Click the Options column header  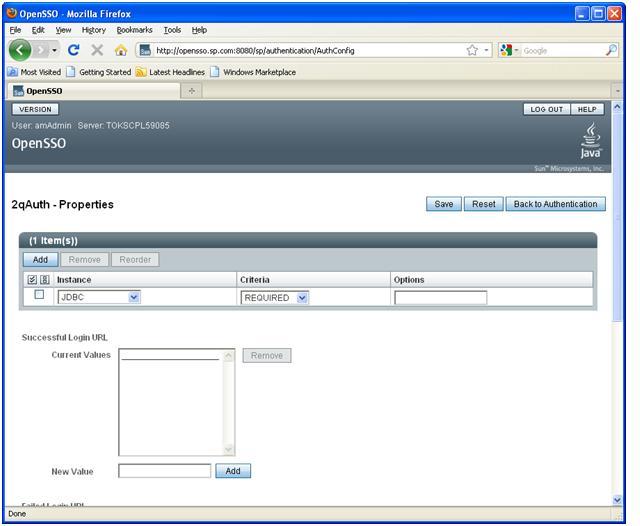(409, 280)
